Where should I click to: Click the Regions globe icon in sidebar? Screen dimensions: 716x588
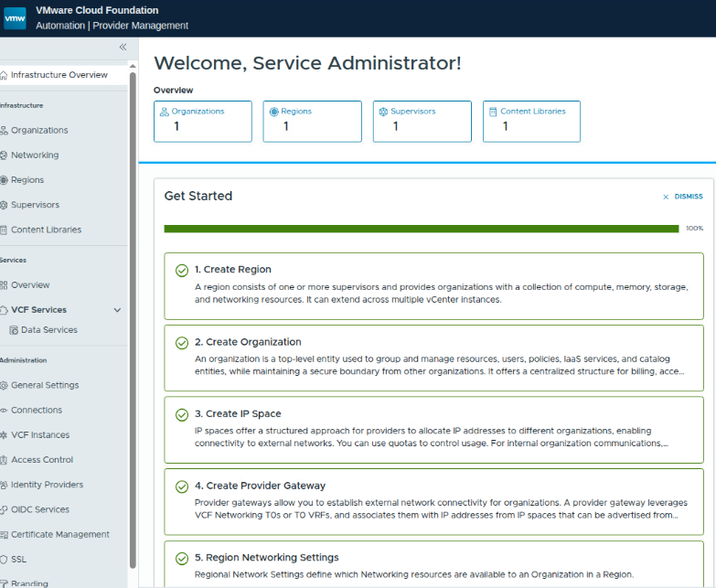(x=4, y=180)
